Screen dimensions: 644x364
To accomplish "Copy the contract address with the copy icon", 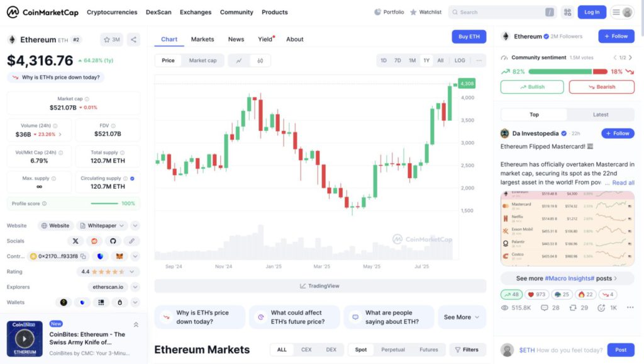I will (82, 256).
